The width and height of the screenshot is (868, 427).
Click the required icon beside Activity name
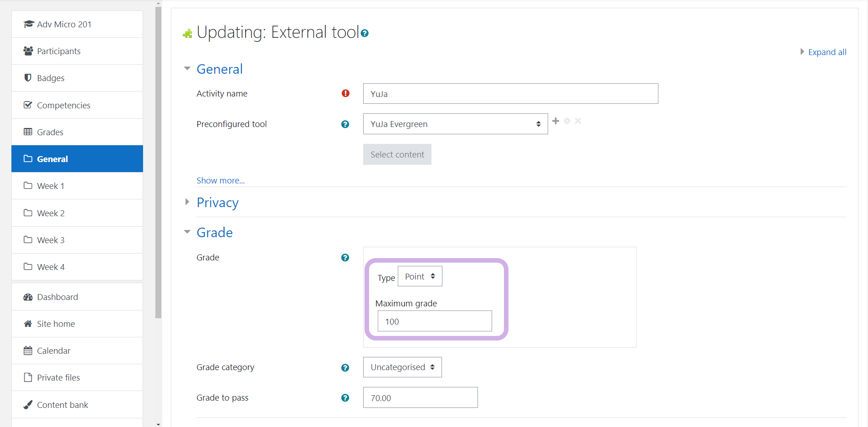click(345, 93)
